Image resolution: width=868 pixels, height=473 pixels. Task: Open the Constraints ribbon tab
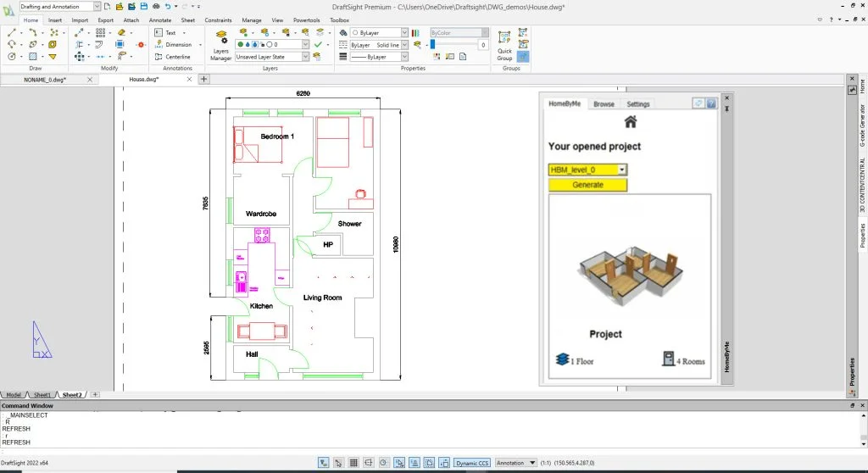(218, 19)
